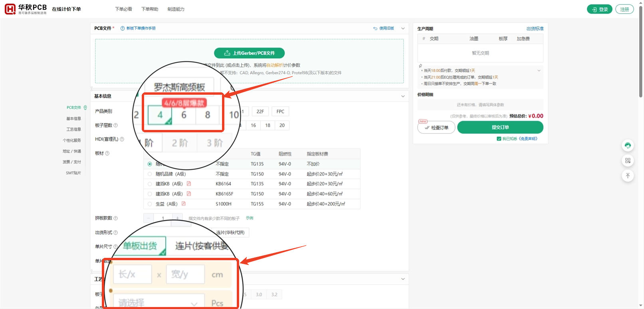Open the PDF icon for 生益 S1000H
This screenshot has height=309, width=644.
coord(184,204)
